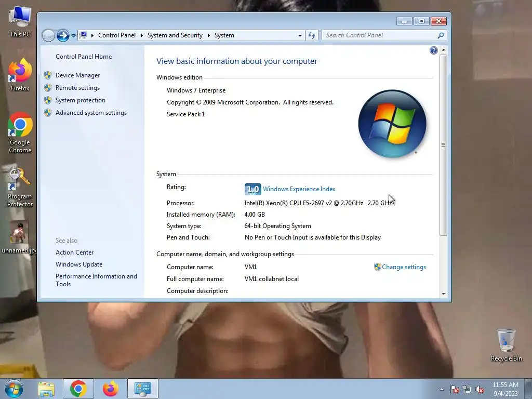Expand the arrow after System and Security

tap(208, 36)
